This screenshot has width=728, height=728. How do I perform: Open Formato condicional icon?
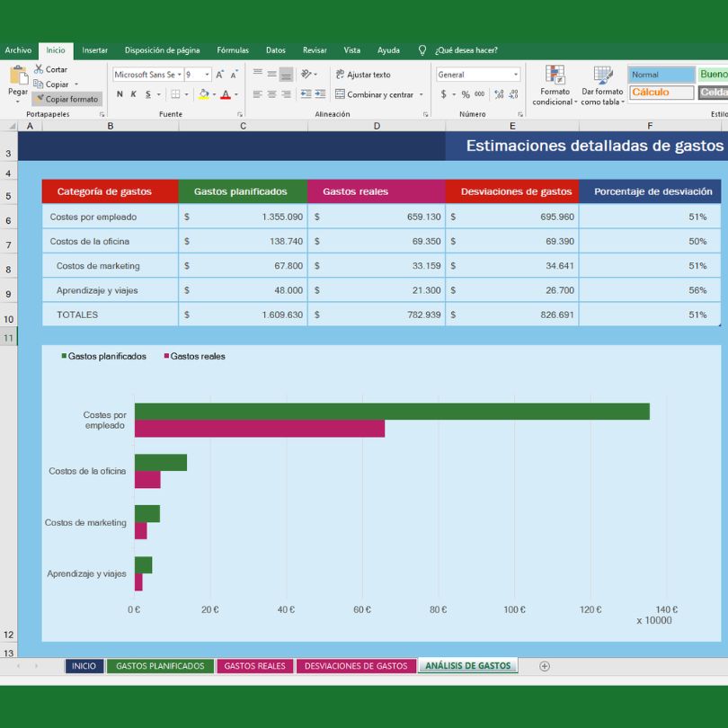point(555,75)
